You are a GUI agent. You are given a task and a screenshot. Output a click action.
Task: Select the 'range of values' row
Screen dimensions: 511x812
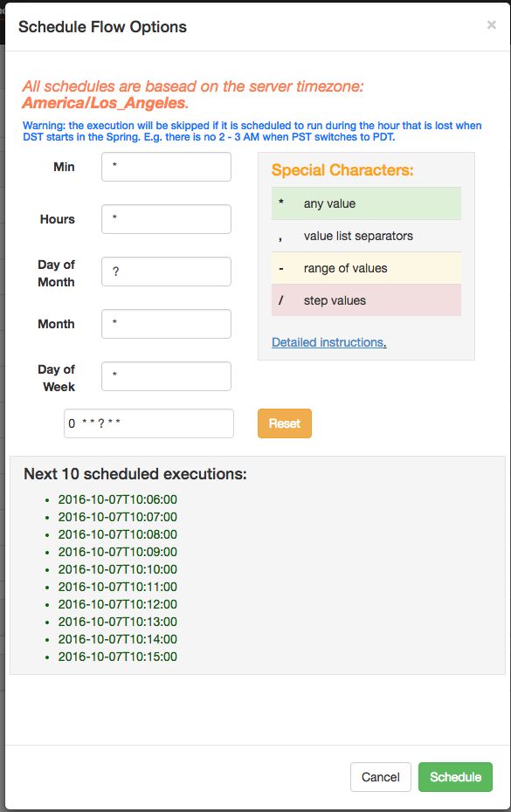tap(366, 268)
